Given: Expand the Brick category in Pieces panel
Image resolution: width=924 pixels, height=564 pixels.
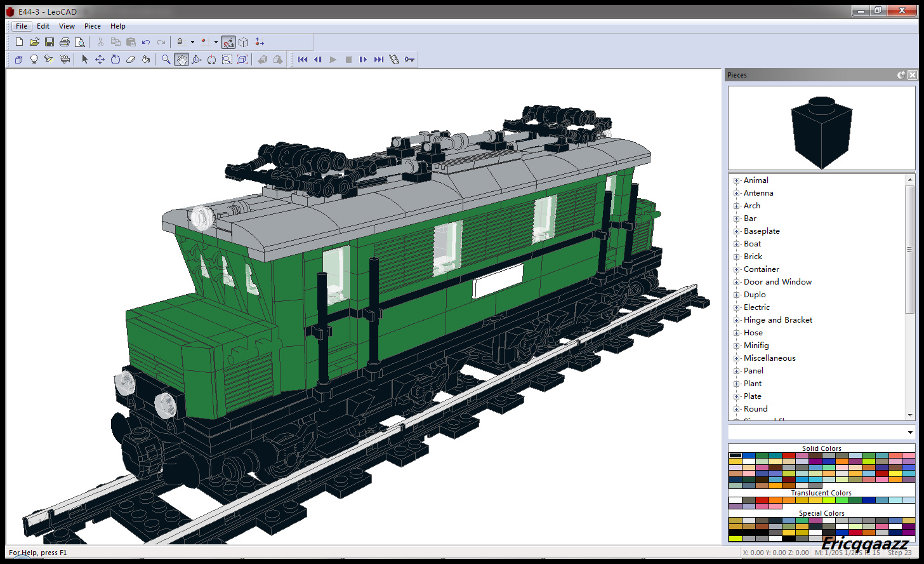Looking at the screenshot, I should pos(736,256).
